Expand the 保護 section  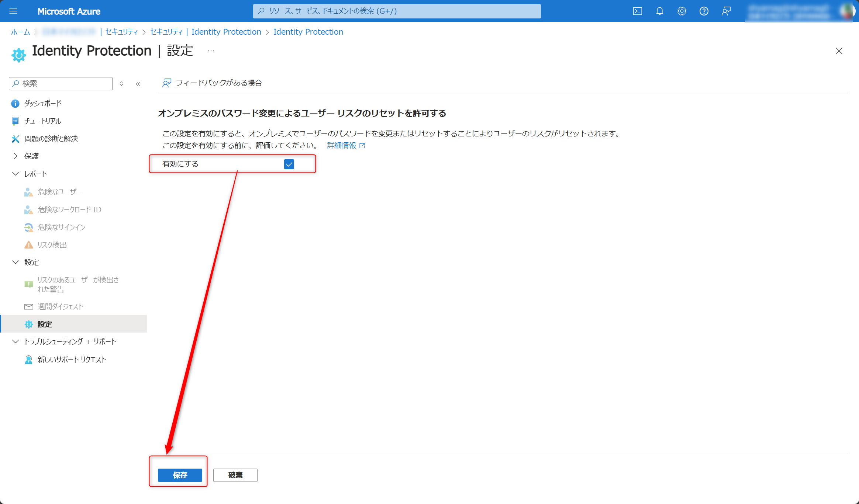15,156
